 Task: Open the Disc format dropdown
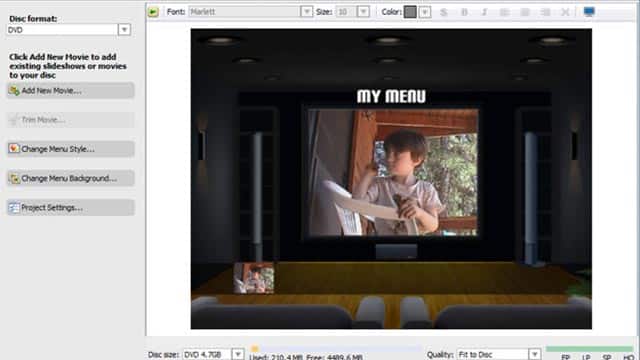coord(124,29)
